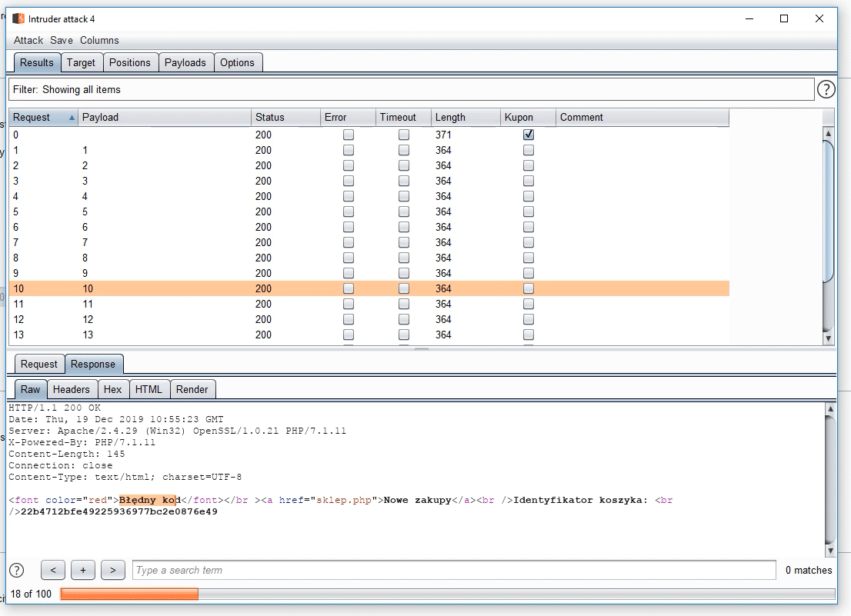Select request row 0 with length 371
The image size is (851, 616).
[369, 135]
